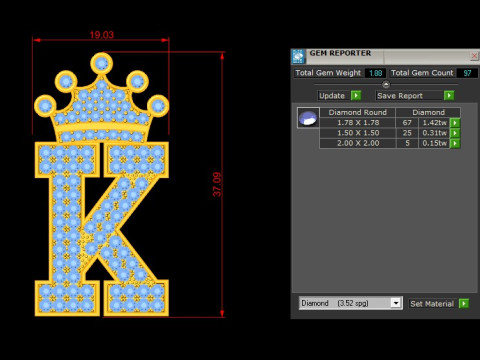Click the Update button
This screenshot has height=360, width=480.
[x=334, y=96]
